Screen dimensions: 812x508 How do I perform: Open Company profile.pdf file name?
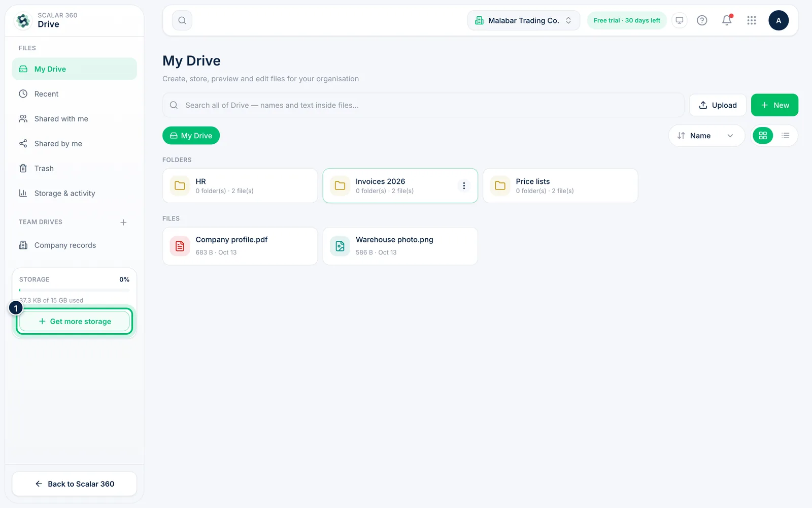pos(231,240)
